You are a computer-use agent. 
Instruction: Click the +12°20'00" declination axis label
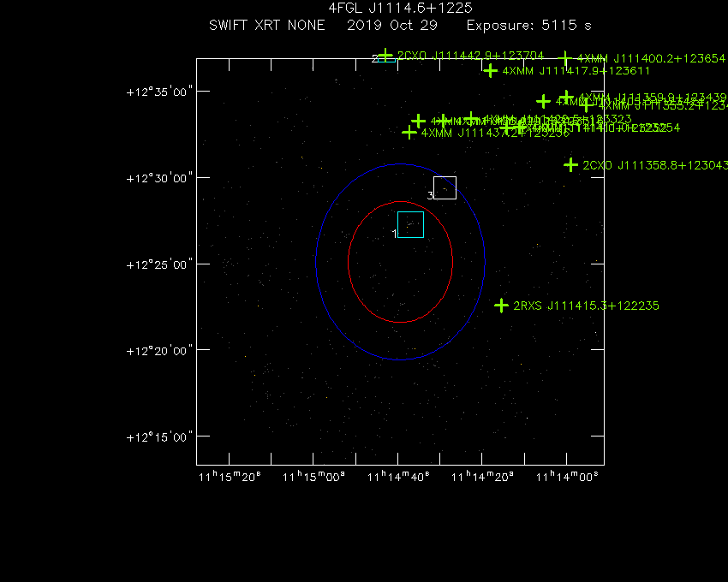click(x=159, y=350)
